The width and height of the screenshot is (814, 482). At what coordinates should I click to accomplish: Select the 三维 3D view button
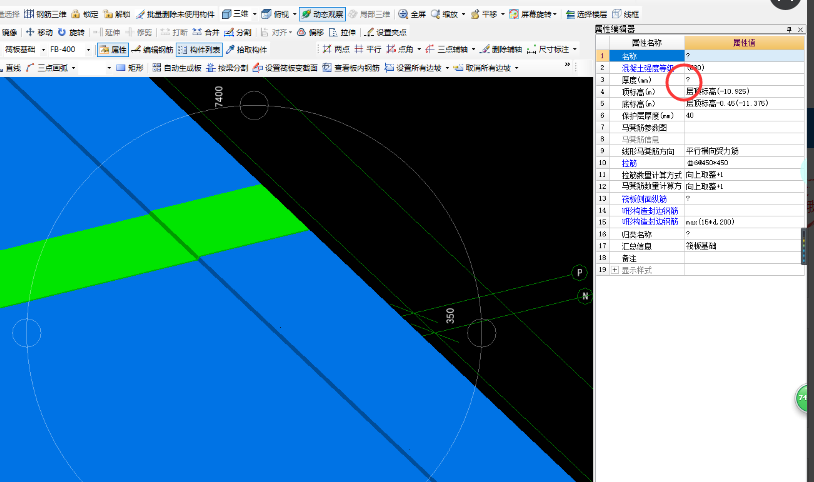[x=235, y=14]
